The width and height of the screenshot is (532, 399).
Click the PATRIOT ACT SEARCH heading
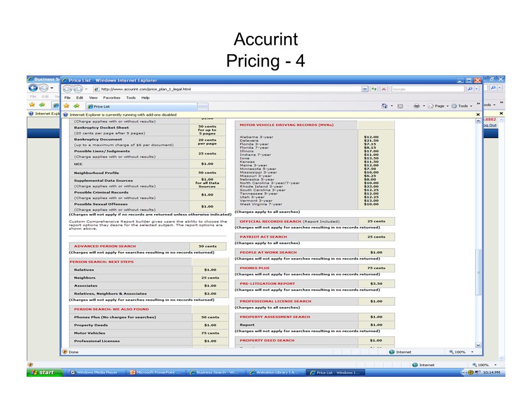pyautogui.click(x=263, y=237)
